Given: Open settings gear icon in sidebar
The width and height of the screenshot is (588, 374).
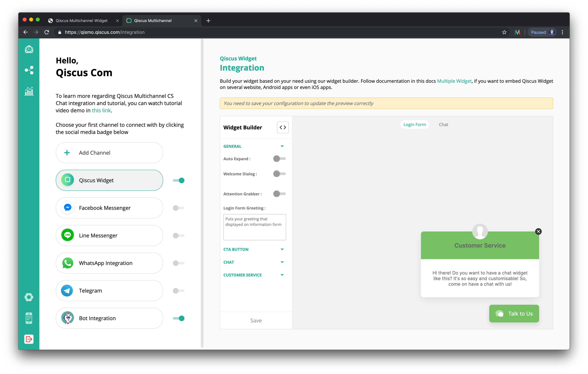Looking at the screenshot, I should coord(29,297).
